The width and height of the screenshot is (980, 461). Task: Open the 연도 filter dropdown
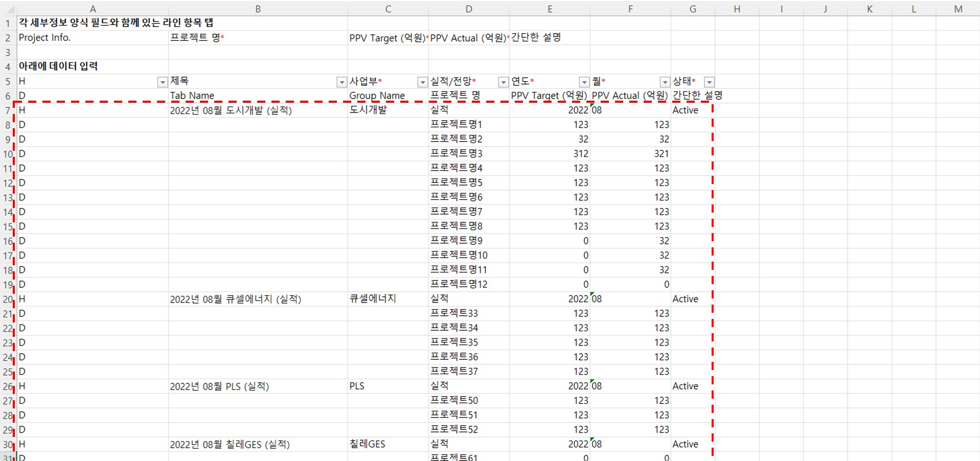tap(584, 82)
